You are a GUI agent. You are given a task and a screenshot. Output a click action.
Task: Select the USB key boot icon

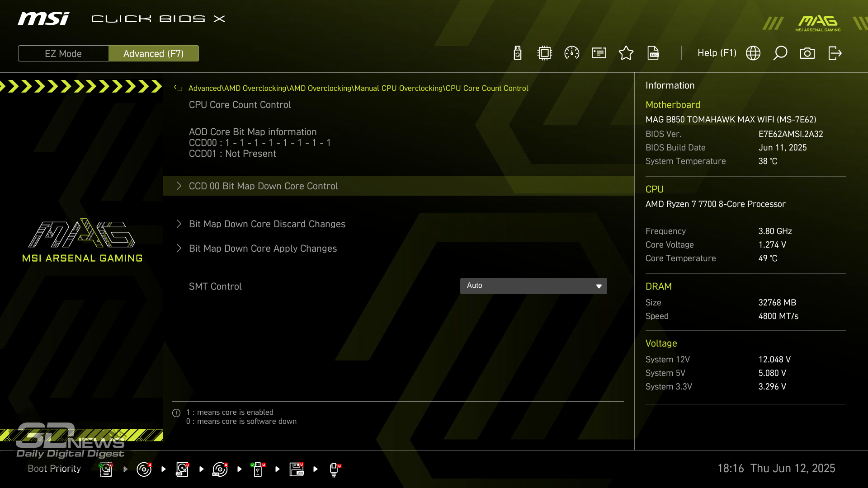258,469
